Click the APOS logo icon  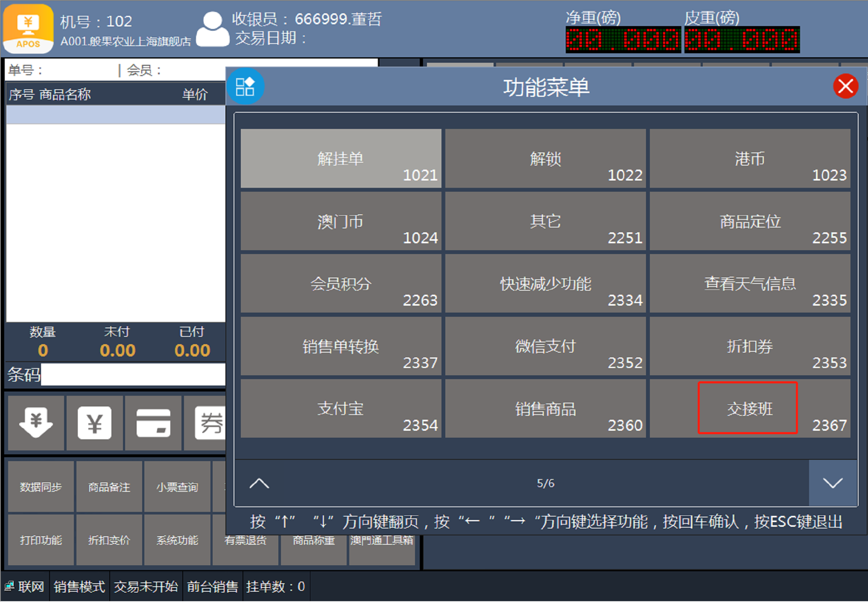(28, 29)
